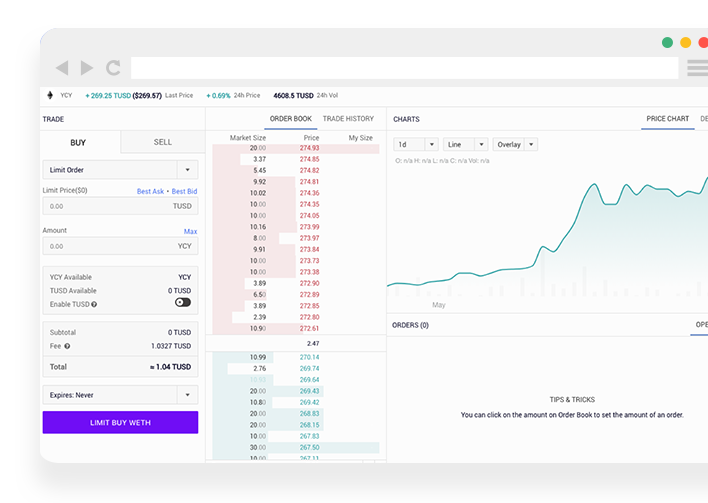The image size is (708, 503).
Task: Click the Enable TUSD help icon
Action: 94,304
